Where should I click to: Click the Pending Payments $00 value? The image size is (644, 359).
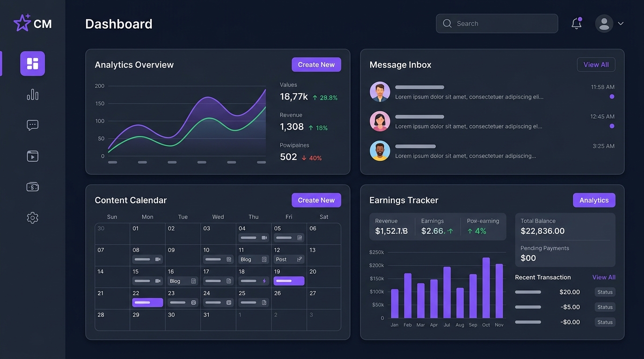pyautogui.click(x=528, y=258)
